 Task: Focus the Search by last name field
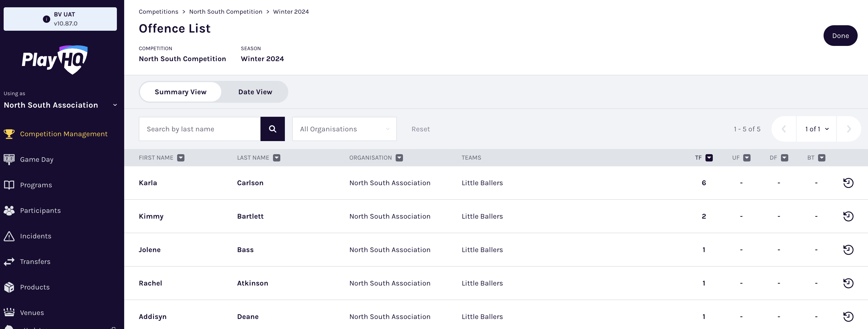(199, 129)
